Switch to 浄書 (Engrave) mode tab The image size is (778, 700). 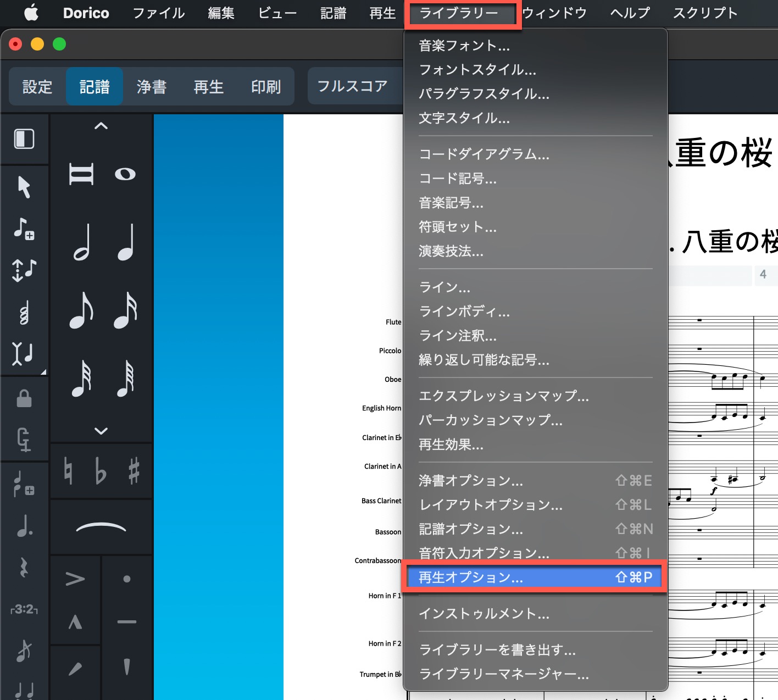click(x=152, y=86)
